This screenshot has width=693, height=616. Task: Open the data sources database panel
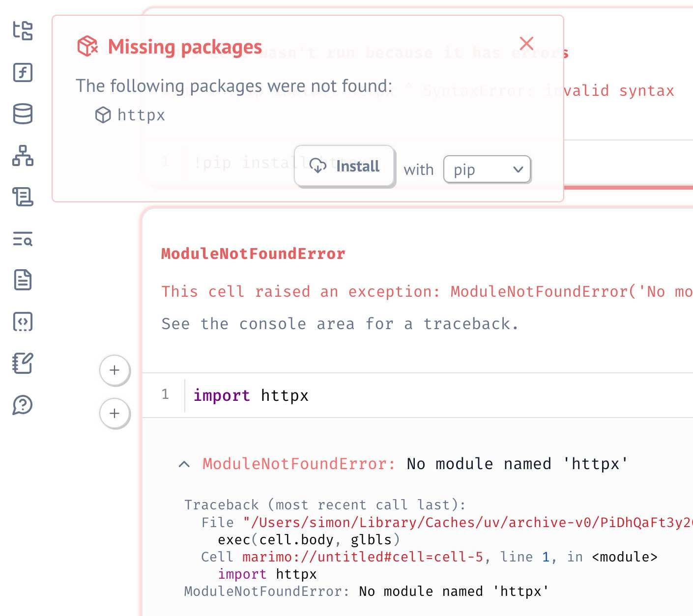[23, 114]
